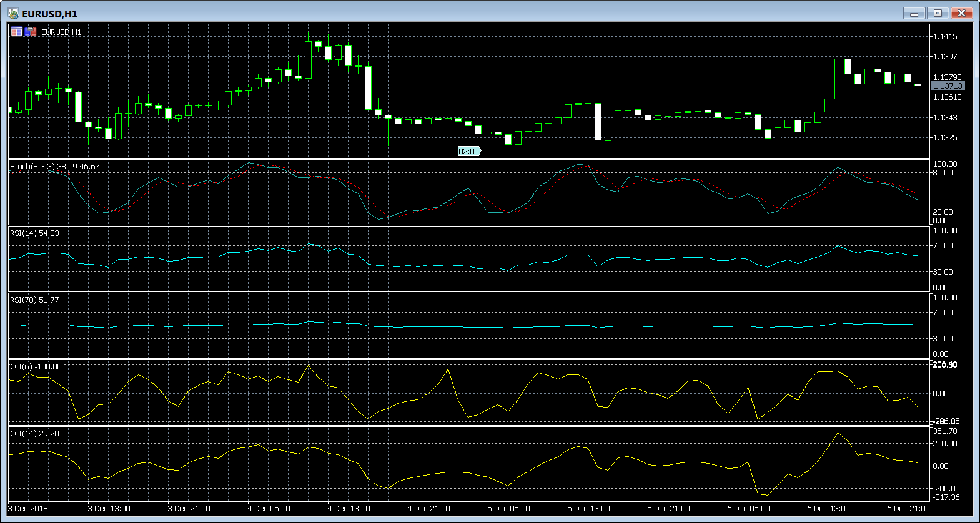Image resolution: width=980 pixels, height=523 pixels.
Task: Click the 6 Dec 13:00 time label
Action: coord(828,509)
